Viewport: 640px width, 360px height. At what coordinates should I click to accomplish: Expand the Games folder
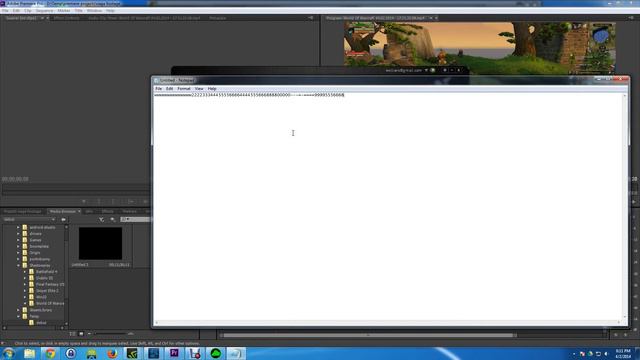18,240
